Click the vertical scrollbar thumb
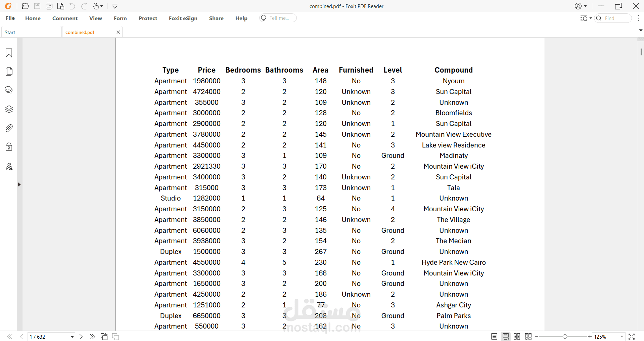This screenshot has height=341, width=644. 641,52
